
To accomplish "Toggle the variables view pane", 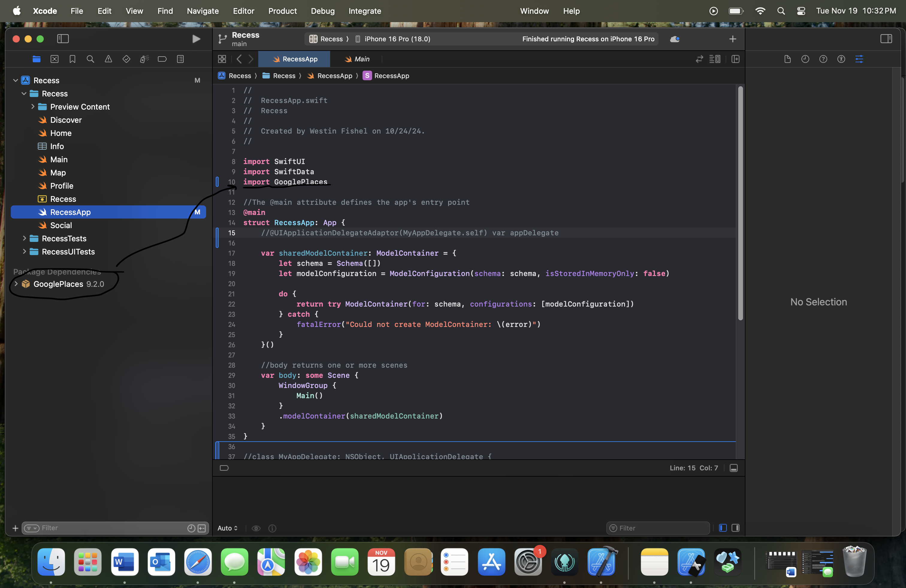I will (x=723, y=528).
